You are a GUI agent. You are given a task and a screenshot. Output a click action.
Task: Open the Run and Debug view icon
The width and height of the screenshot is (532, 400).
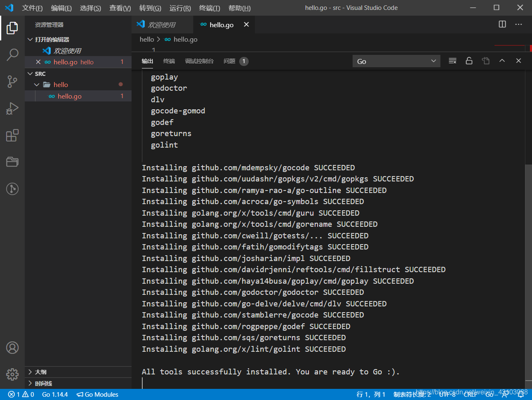[12, 108]
